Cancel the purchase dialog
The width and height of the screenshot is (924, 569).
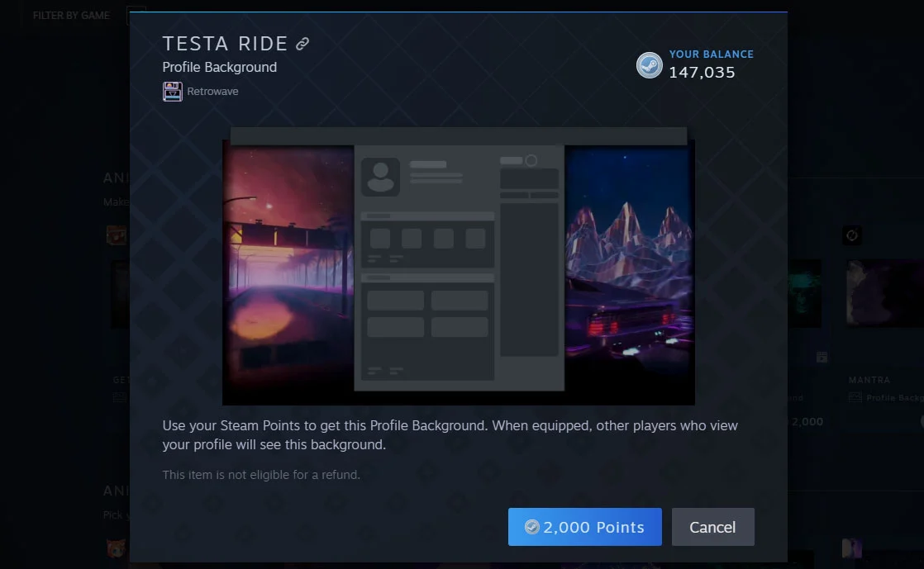click(712, 527)
